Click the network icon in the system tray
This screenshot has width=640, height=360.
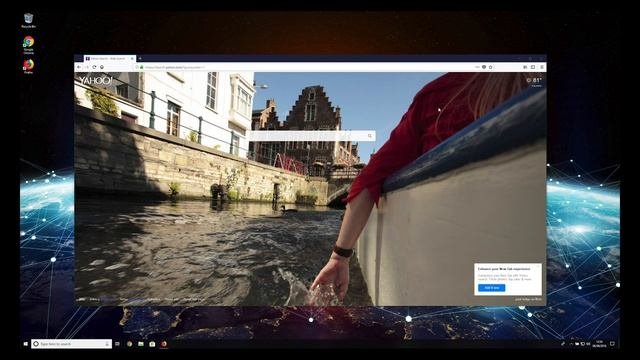(x=583, y=344)
